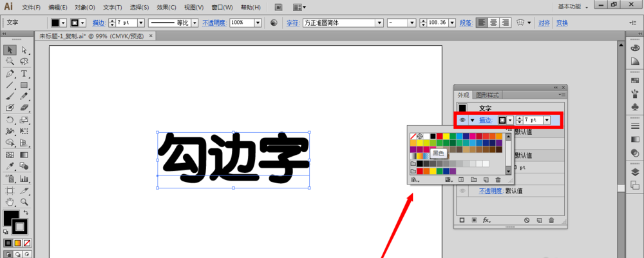Image resolution: width=644 pixels, height=258 pixels.
Task: Select the Eyedropper tool
Action: pos(10,166)
